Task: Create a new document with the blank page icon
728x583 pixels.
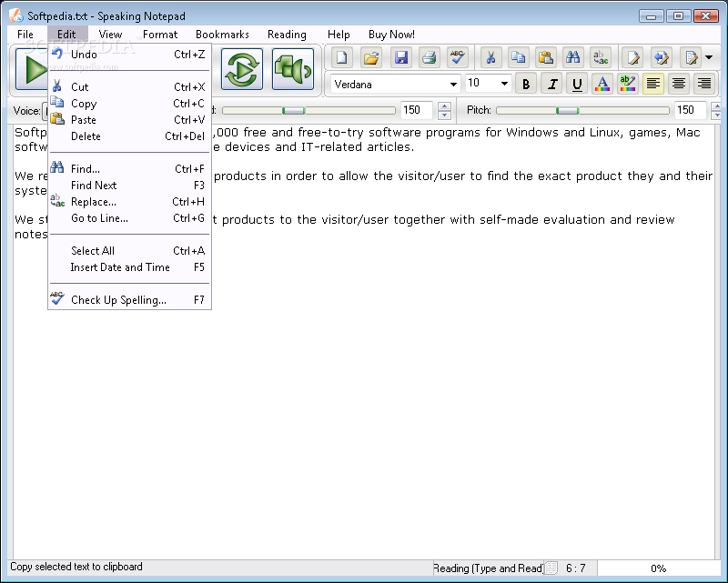Action: (x=342, y=57)
